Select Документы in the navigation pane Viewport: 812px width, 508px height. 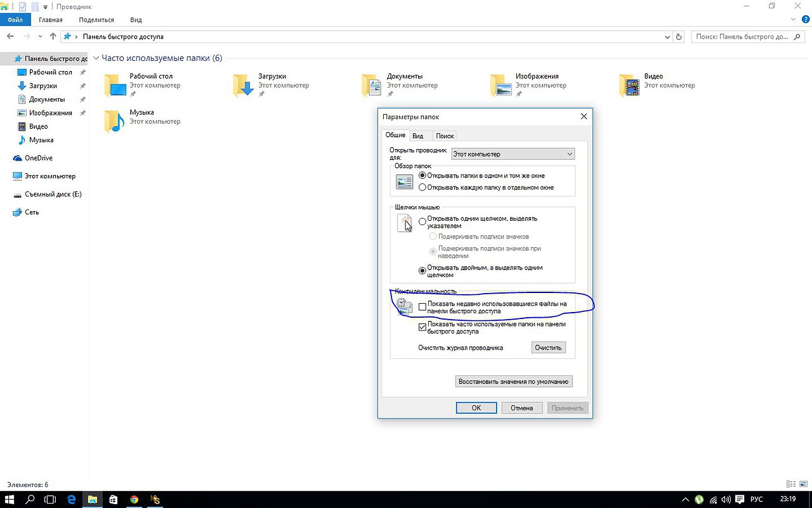tap(47, 100)
